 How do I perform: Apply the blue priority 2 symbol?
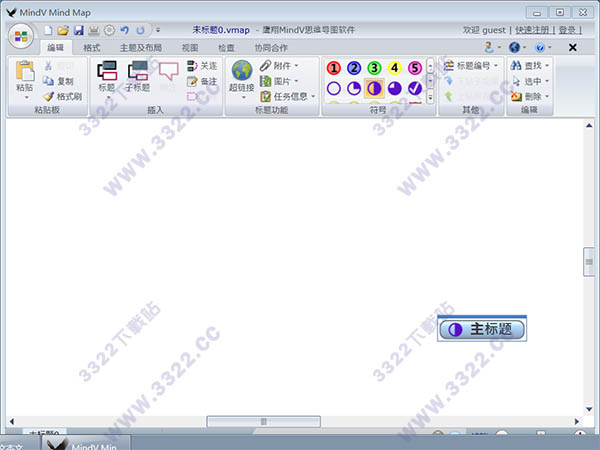click(354, 68)
